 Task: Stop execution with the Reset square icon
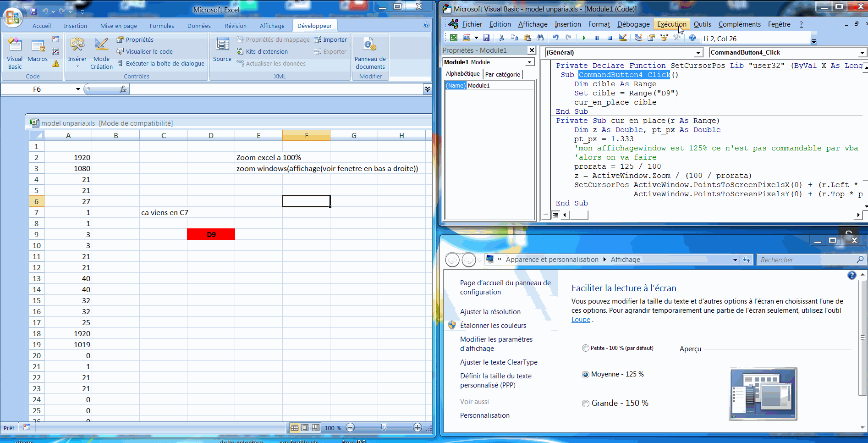(610, 38)
